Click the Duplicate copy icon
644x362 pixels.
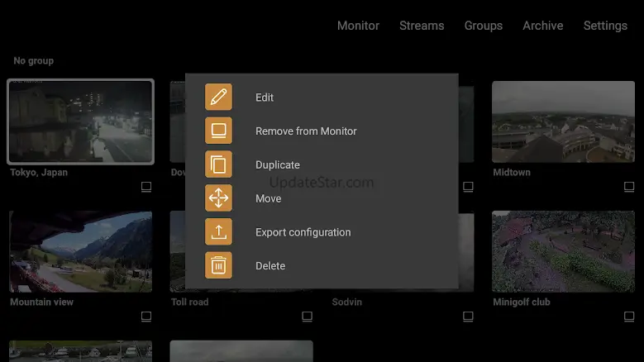point(218,164)
